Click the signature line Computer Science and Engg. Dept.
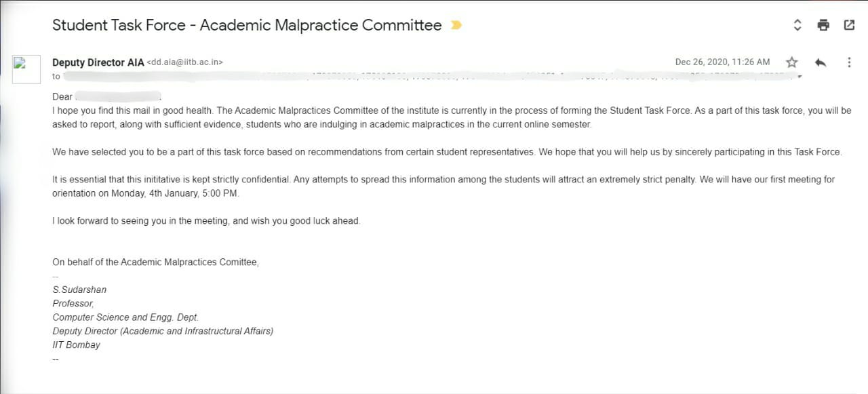This screenshot has width=868, height=394. point(125,317)
